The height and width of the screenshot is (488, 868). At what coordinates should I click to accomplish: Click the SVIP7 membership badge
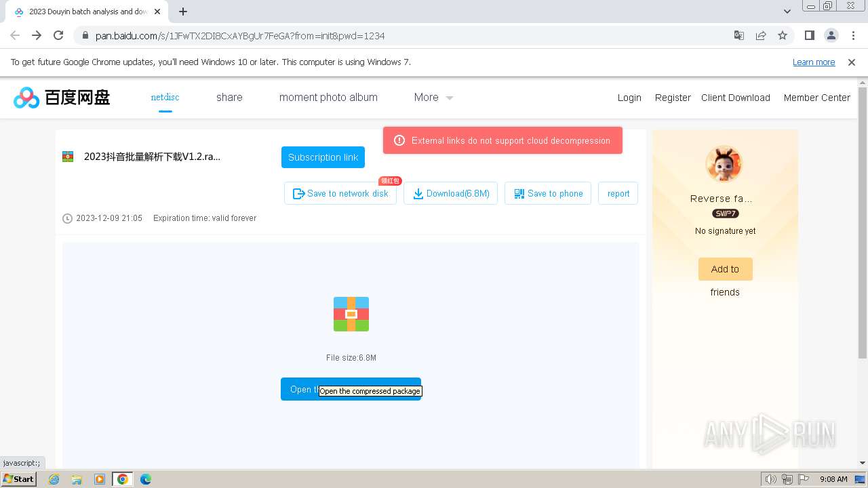coord(725,213)
